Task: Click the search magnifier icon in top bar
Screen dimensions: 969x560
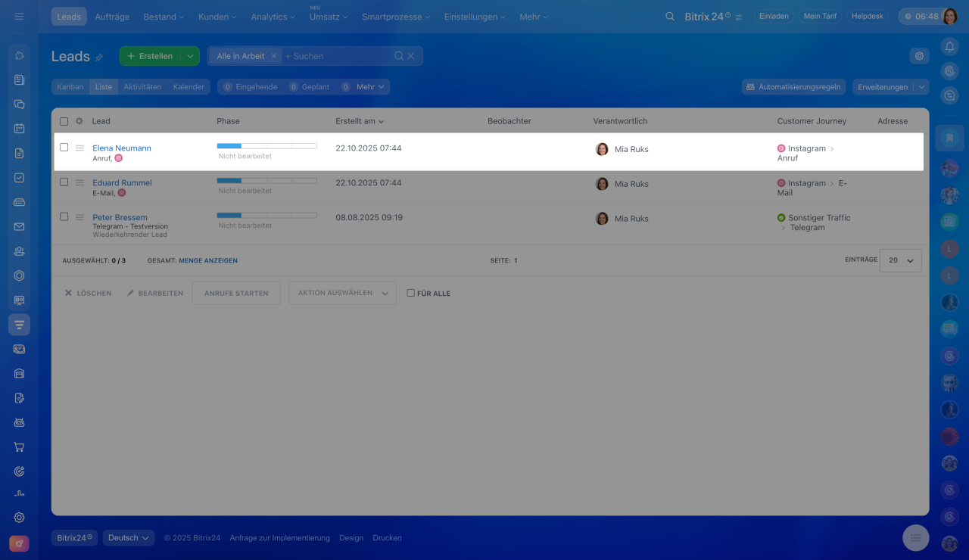Action: (x=670, y=17)
